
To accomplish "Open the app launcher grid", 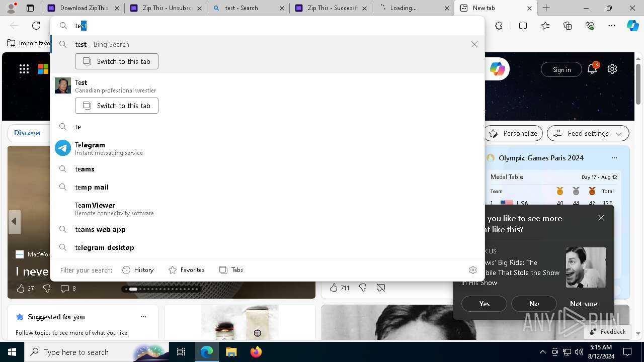I will pyautogui.click(x=24, y=69).
